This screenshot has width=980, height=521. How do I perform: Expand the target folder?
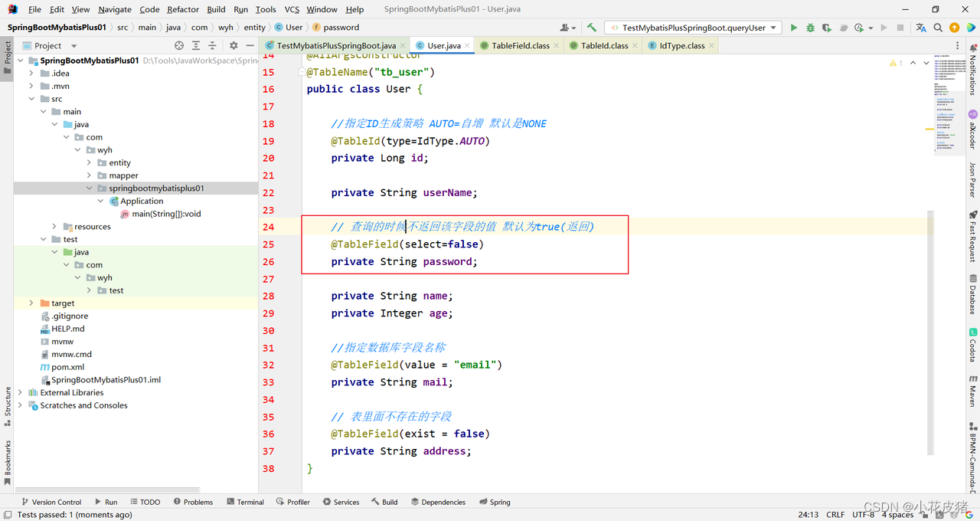31,303
